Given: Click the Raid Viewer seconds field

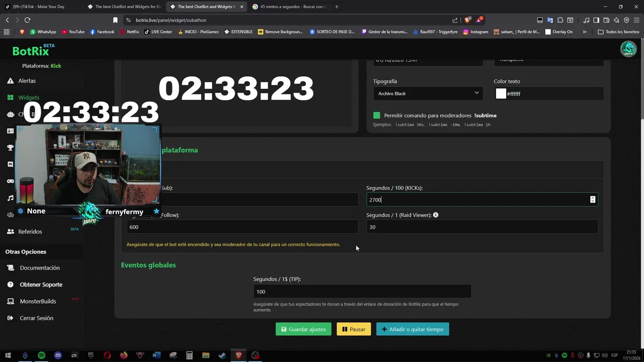Looking at the screenshot, I should coord(482,227).
